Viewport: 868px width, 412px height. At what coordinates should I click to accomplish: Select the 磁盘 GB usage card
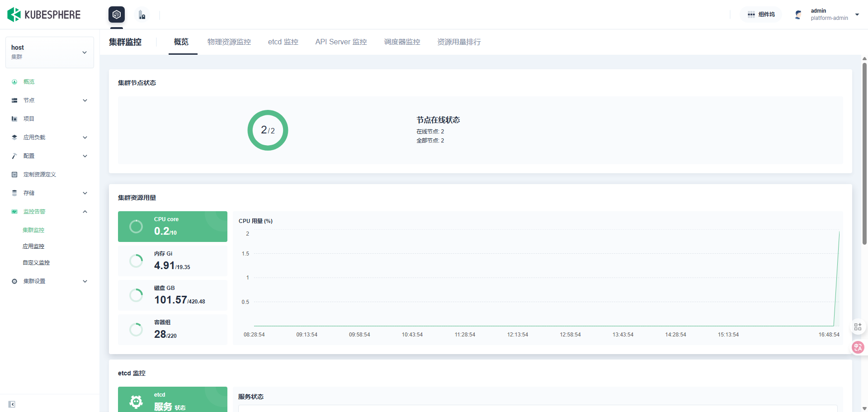[x=173, y=295]
